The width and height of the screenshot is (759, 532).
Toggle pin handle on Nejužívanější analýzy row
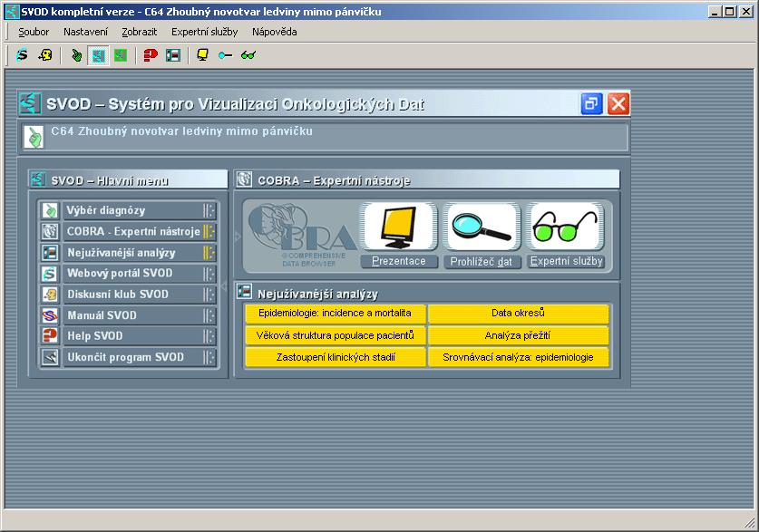pyautogui.click(x=209, y=253)
